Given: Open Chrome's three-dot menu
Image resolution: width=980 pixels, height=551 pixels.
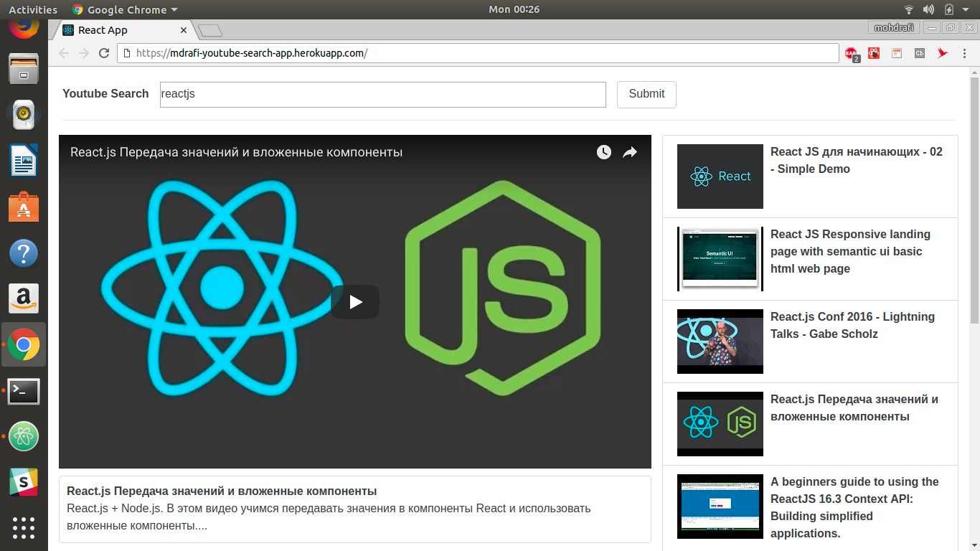Looking at the screenshot, I should tap(966, 53).
